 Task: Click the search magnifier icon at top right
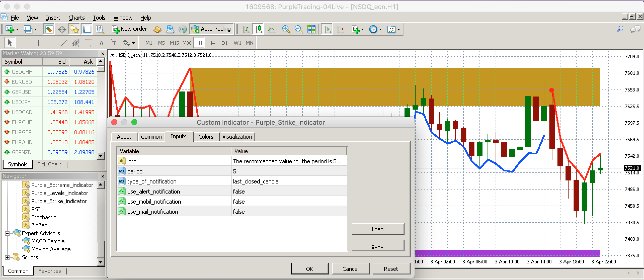tap(620, 29)
